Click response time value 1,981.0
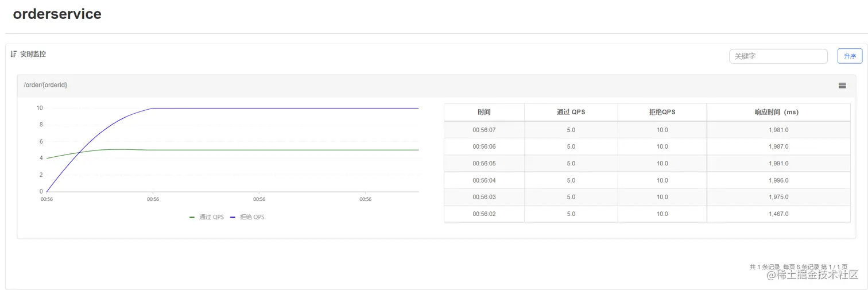Viewport: 868px width, 290px height. pos(778,130)
